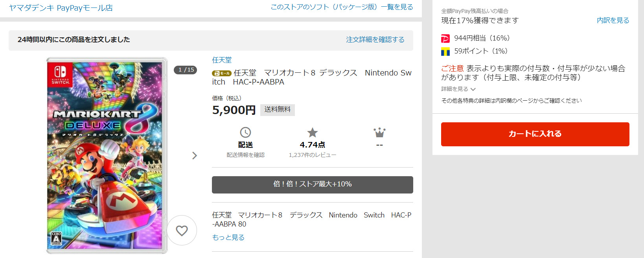
Task: Click the star rating icon
Action: coord(313,133)
